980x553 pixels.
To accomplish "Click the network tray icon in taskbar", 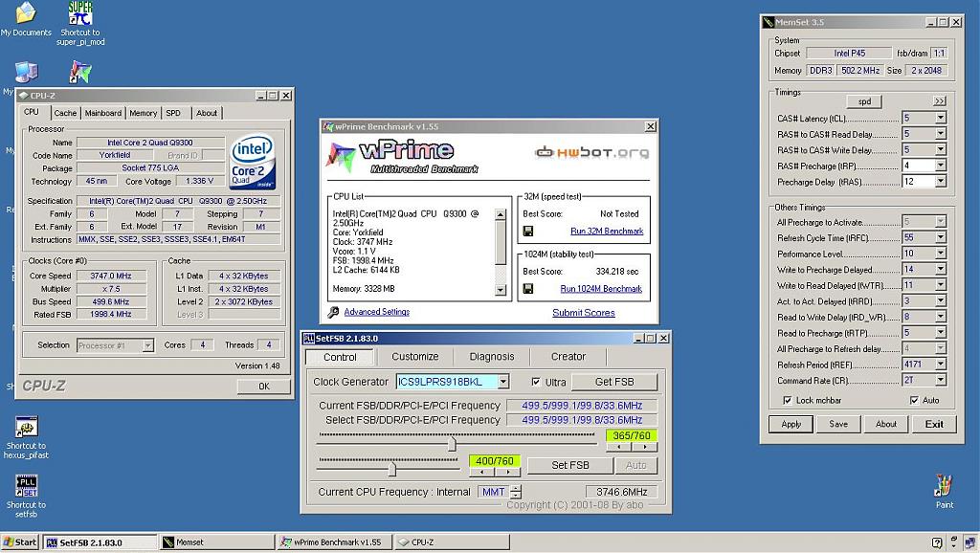I will 969,542.
